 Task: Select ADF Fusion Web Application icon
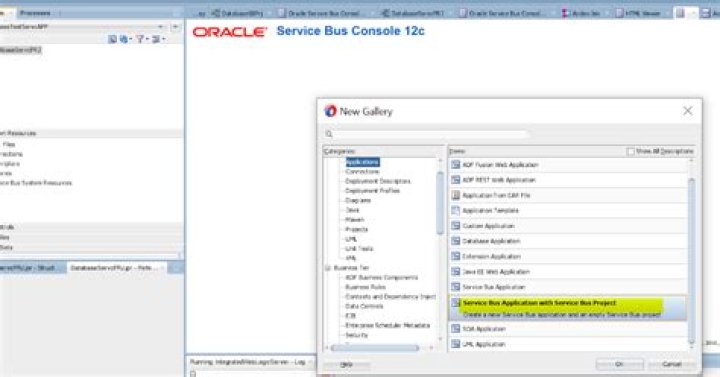coord(456,165)
